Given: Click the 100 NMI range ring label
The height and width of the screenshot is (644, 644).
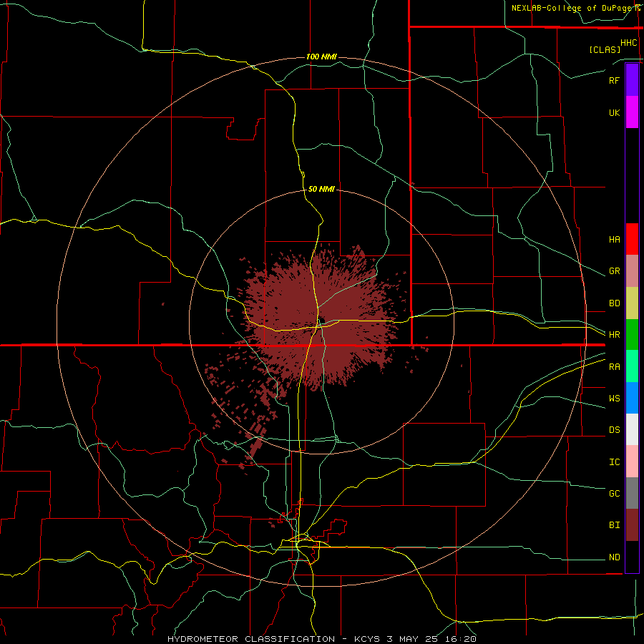Looking at the screenshot, I should pos(321,57).
